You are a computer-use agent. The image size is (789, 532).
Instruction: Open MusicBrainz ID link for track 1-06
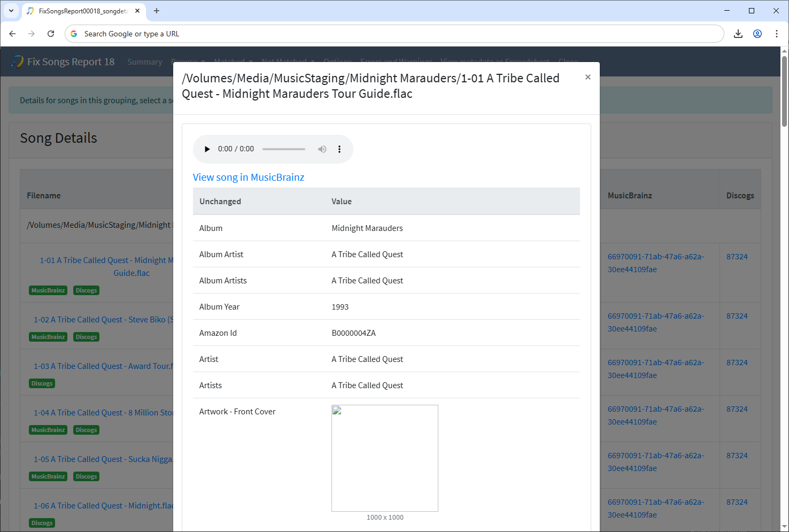coord(656,508)
